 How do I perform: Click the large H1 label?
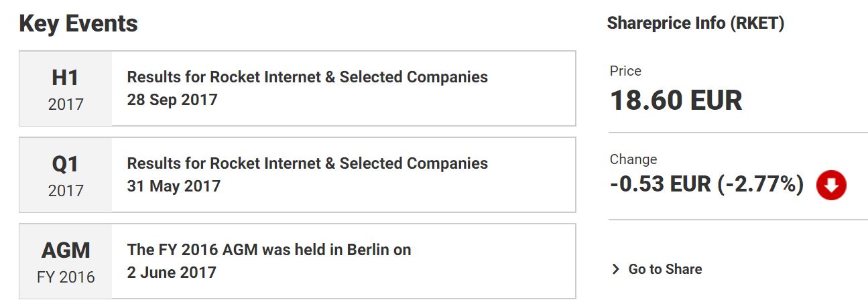66,78
